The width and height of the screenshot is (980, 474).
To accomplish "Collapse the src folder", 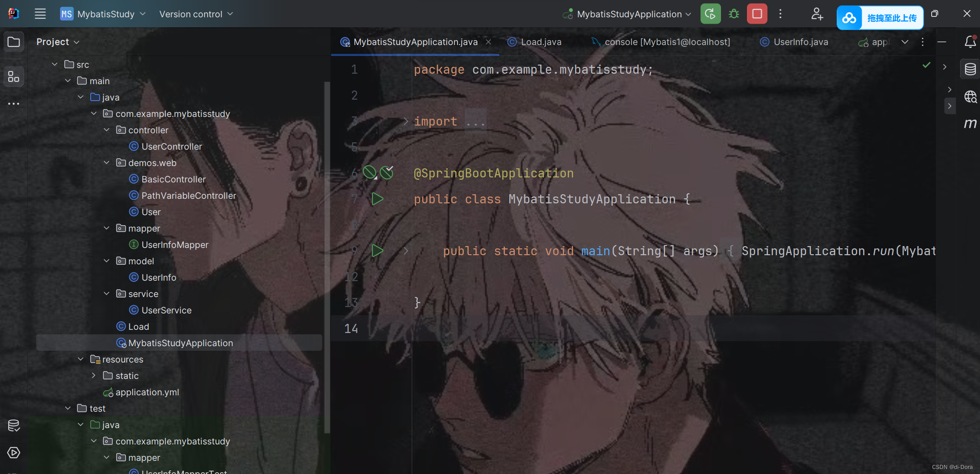I will (x=55, y=64).
